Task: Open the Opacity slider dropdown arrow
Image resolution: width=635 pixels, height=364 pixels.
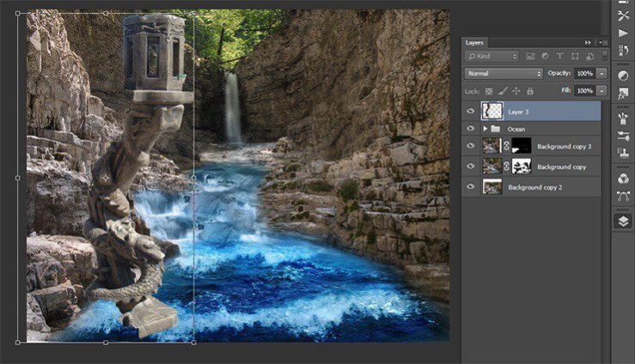Action: point(601,74)
